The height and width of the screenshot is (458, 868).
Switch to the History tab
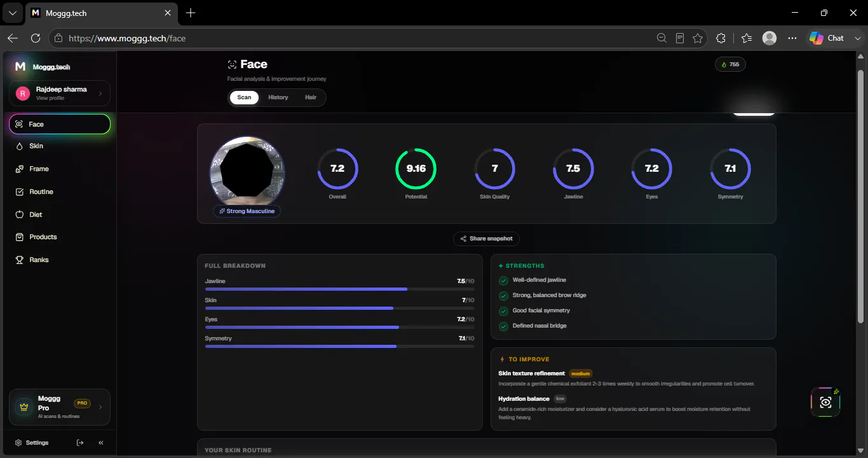(x=278, y=97)
